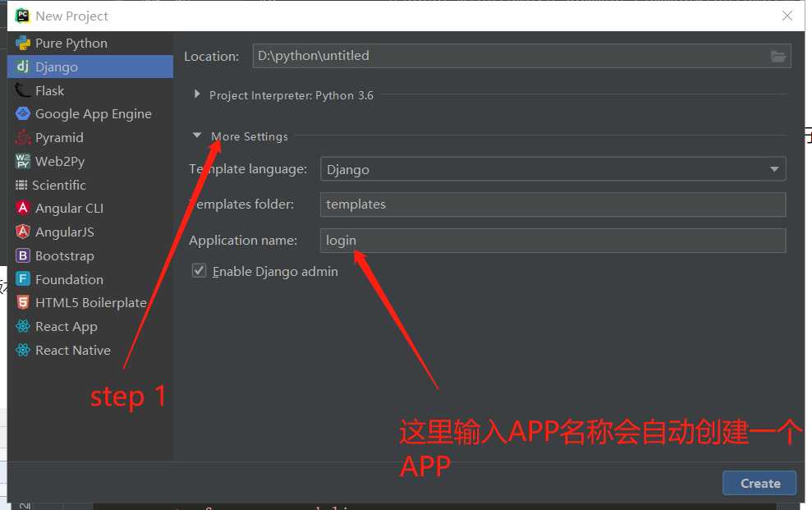
Task: Select HTML5 Boilerplate project type
Action: (90, 303)
